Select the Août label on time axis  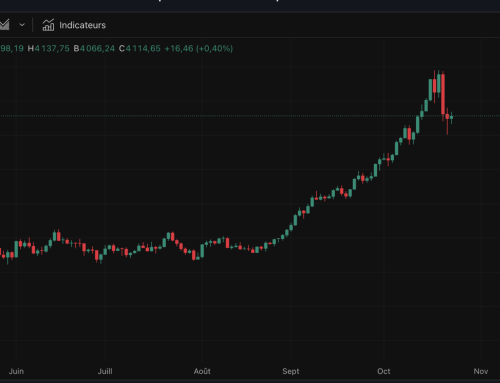202,371
